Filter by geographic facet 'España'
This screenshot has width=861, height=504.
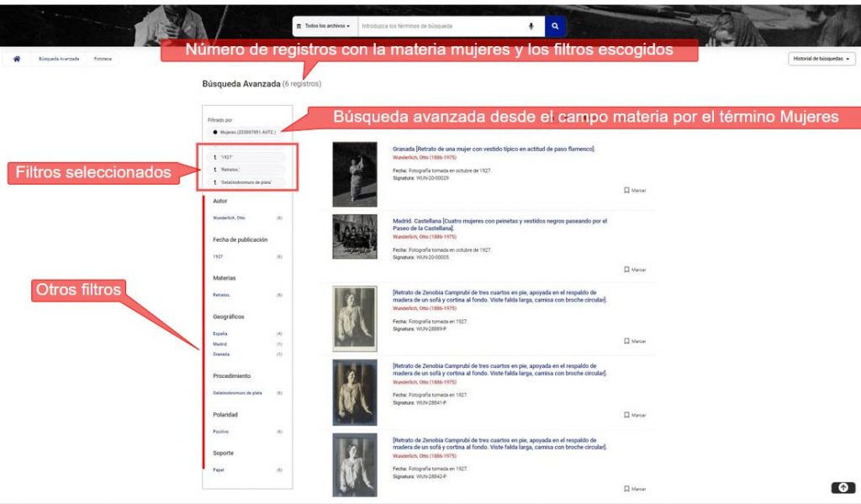click(x=219, y=333)
